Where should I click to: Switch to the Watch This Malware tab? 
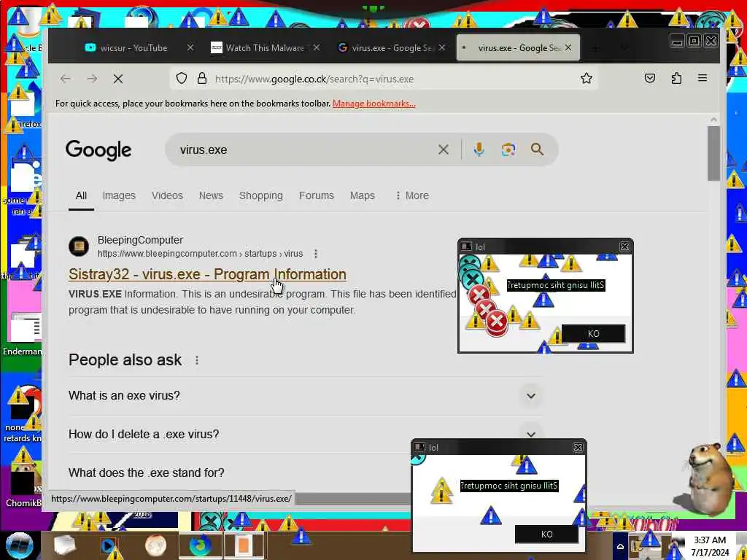265,47
